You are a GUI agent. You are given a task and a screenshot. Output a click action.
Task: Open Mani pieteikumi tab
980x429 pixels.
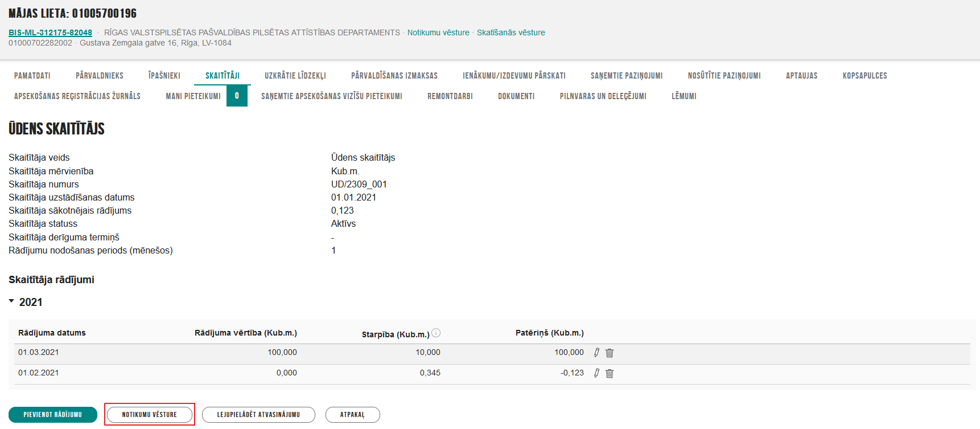(x=193, y=96)
